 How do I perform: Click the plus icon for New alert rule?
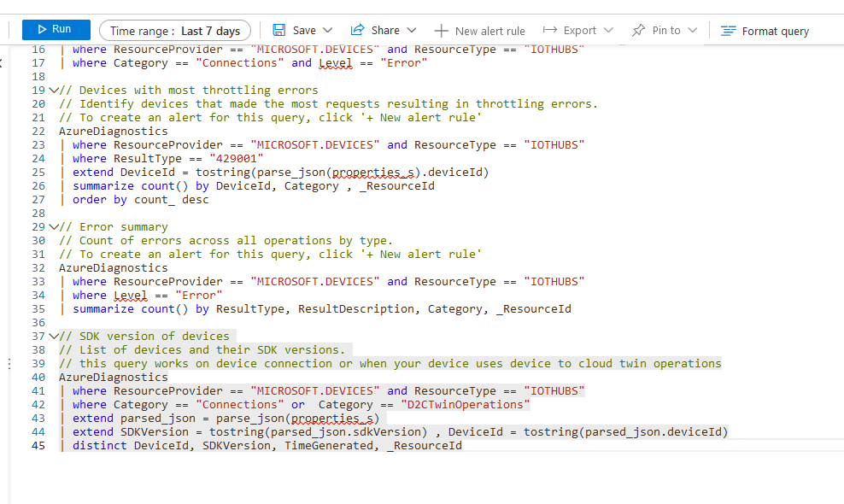coord(442,31)
